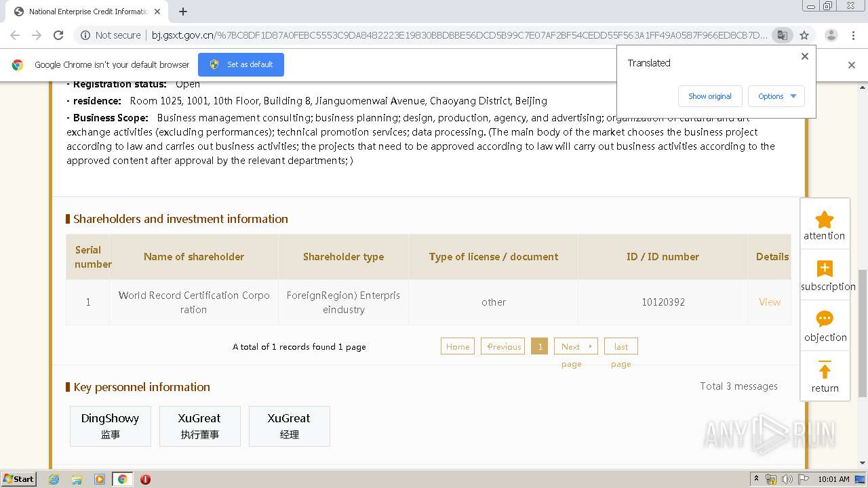Close the Translated popup
This screenshot has width=868, height=488.
[805, 56]
